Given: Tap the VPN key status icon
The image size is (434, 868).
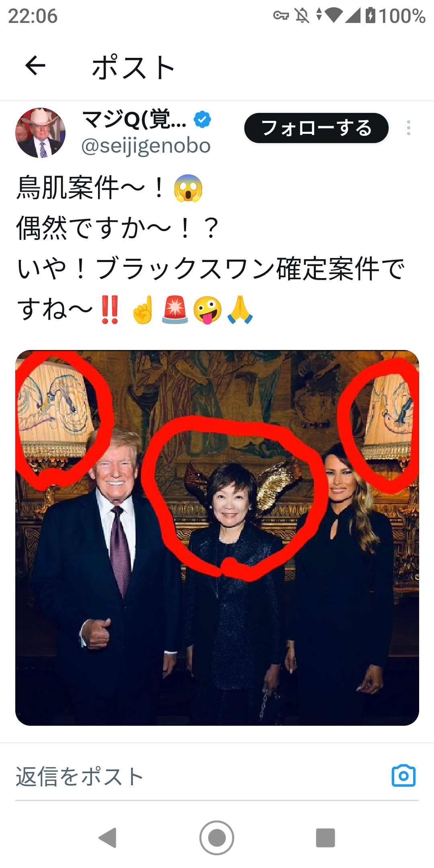Looking at the screenshot, I should tap(281, 16).
